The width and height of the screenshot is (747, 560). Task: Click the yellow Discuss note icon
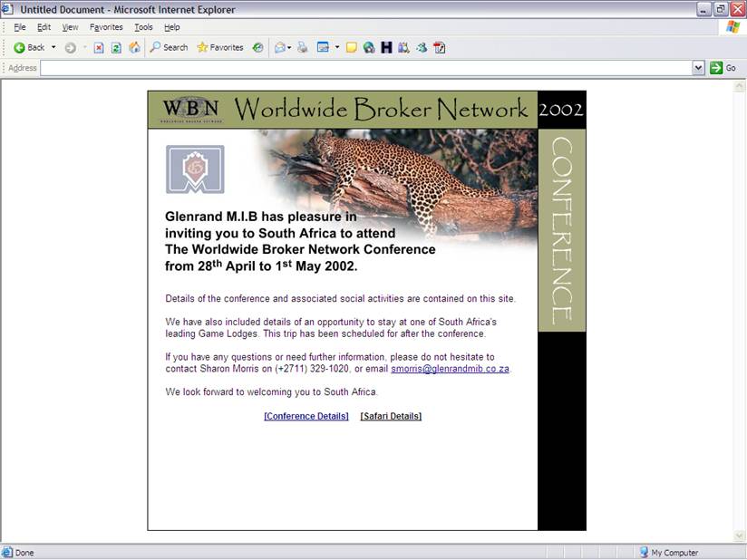point(352,47)
